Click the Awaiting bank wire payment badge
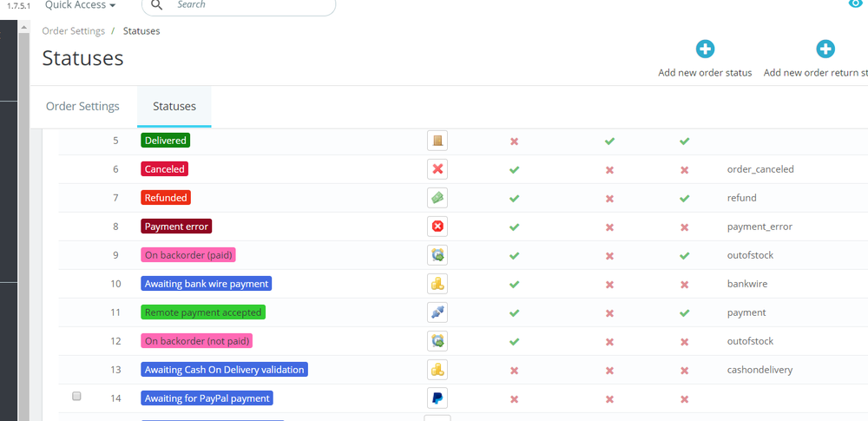This screenshot has height=421, width=868. point(207,284)
